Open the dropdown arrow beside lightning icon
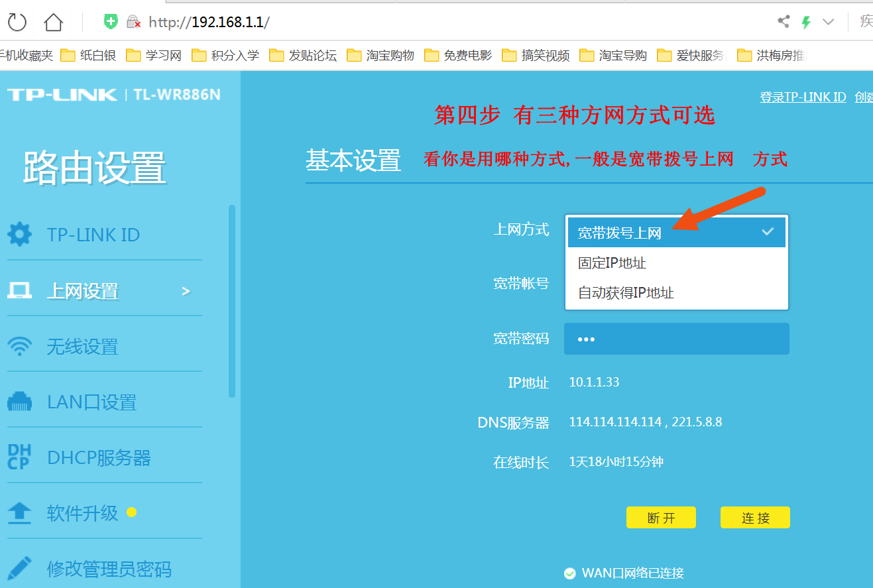This screenshot has height=588, width=873. tap(828, 22)
